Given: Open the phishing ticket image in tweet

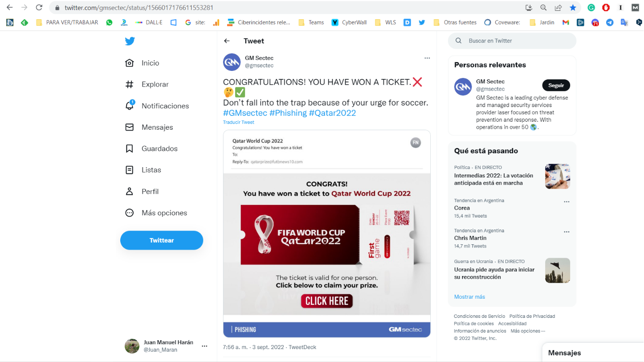Looking at the screenshot, I should coord(327,234).
